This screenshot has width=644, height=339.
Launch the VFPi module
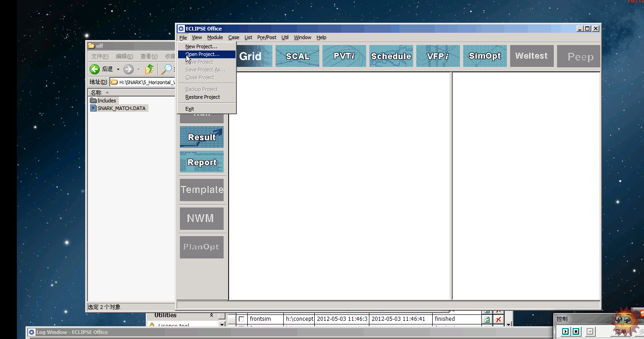[x=438, y=56]
